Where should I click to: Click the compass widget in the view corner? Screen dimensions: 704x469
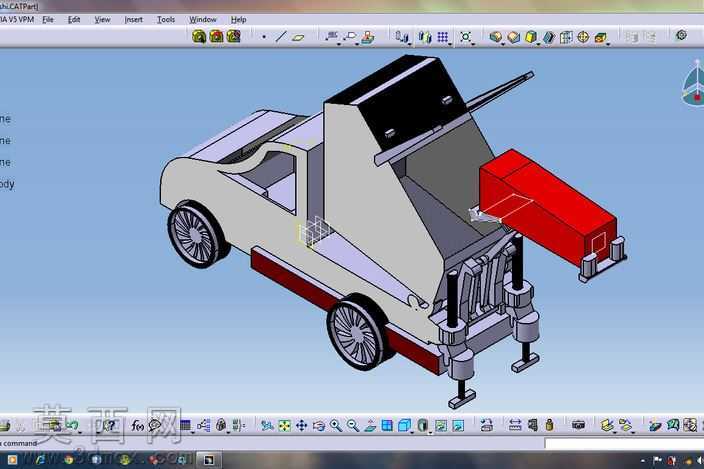(x=693, y=83)
